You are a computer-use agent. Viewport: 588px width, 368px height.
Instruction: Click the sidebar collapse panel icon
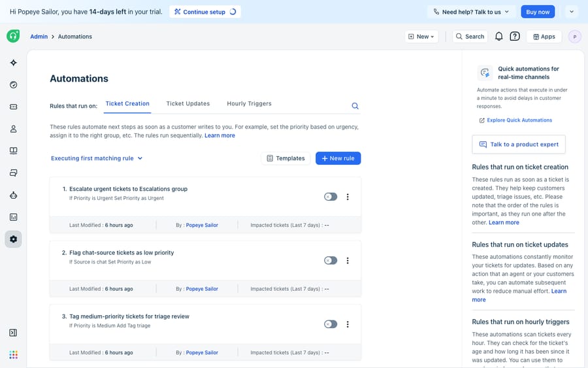click(x=13, y=333)
